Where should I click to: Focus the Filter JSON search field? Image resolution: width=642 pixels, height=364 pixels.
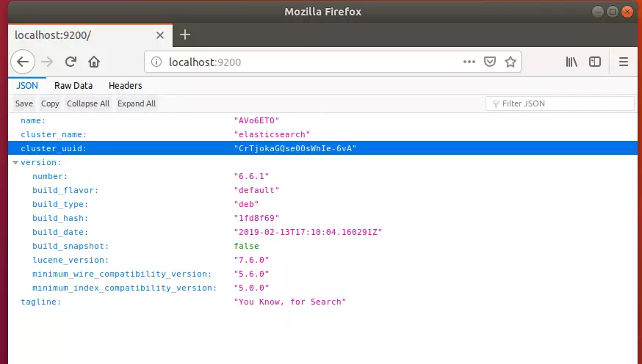560,103
